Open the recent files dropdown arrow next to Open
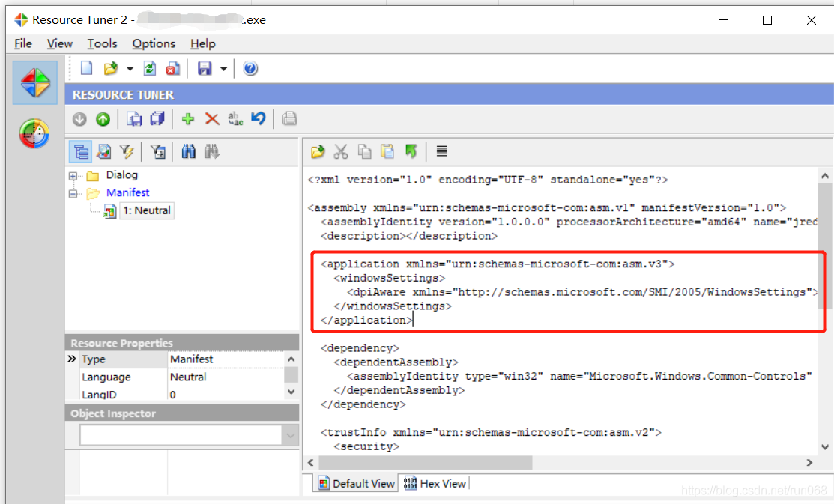Screen dimensions: 834x504 click(x=130, y=69)
